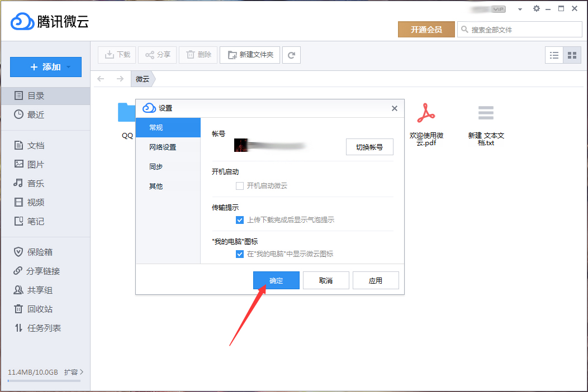Open the account VIP dropdown at top right
Screen dimensions: 588x392
(x=519, y=8)
